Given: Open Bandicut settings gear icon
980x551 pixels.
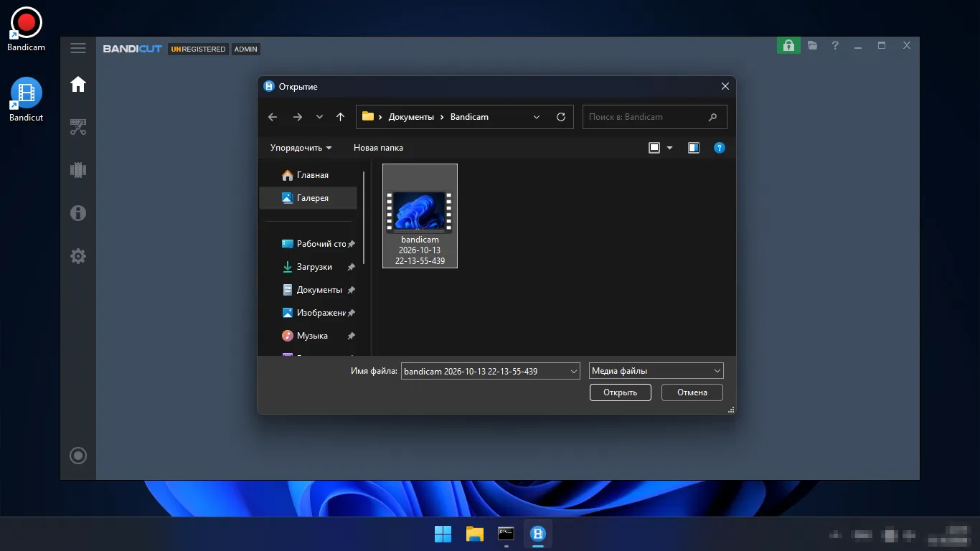Looking at the screenshot, I should click(x=78, y=256).
